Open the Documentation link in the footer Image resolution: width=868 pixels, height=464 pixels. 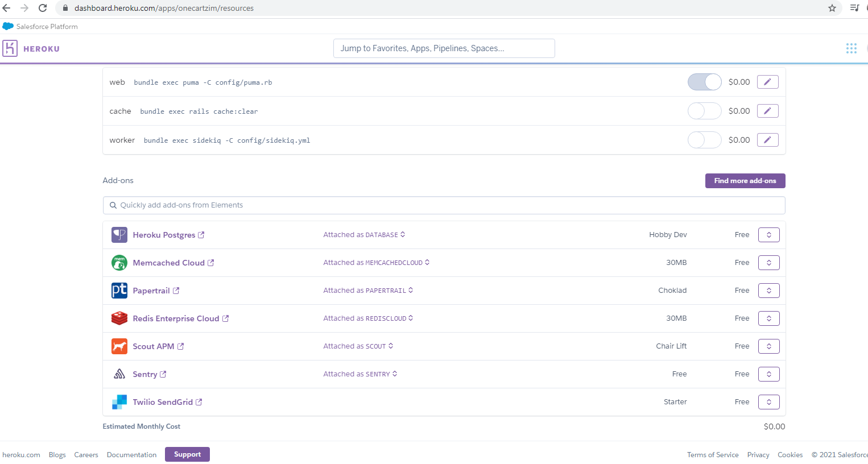131,454
